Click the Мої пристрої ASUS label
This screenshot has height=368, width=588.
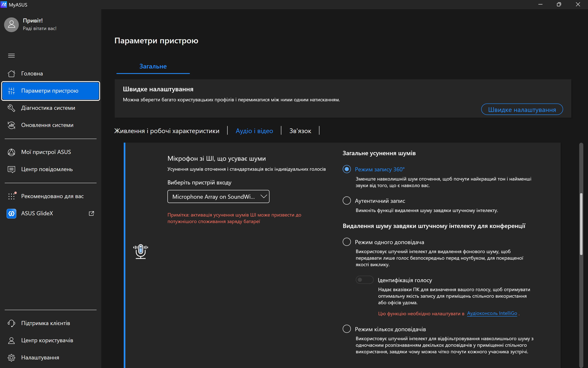pyautogui.click(x=46, y=152)
